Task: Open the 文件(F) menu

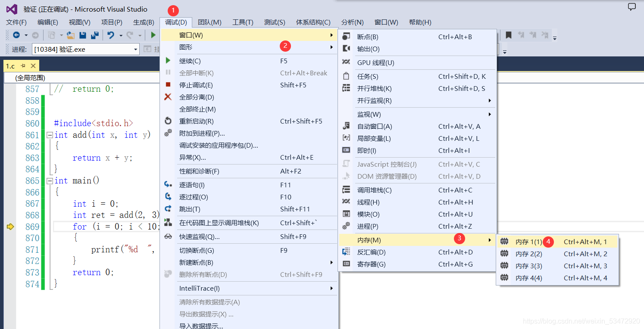Action: coord(16,22)
